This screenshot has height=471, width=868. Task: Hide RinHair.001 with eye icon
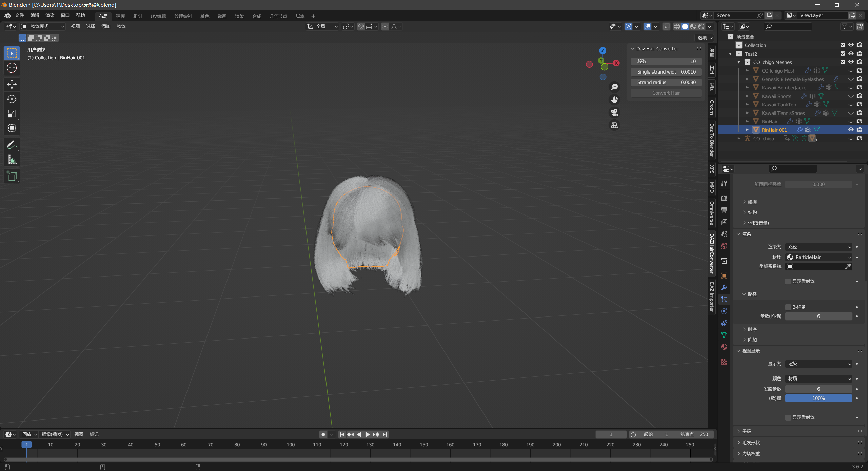[x=851, y=130]
